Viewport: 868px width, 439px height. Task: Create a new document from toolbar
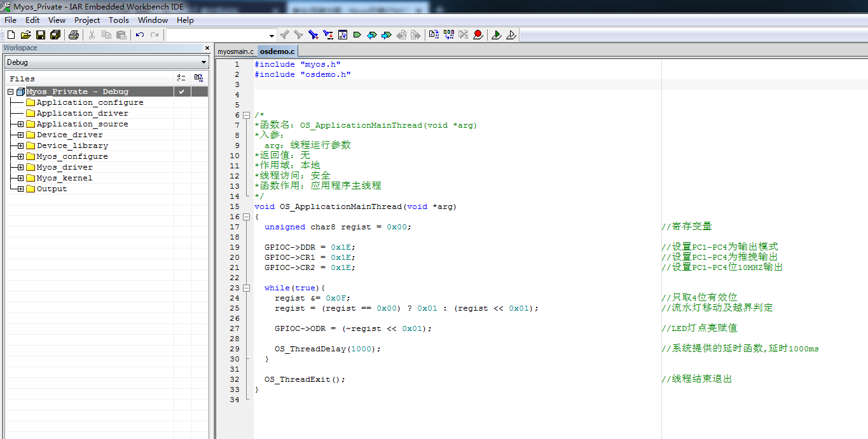pyautogui.click(x=11, y=35)
